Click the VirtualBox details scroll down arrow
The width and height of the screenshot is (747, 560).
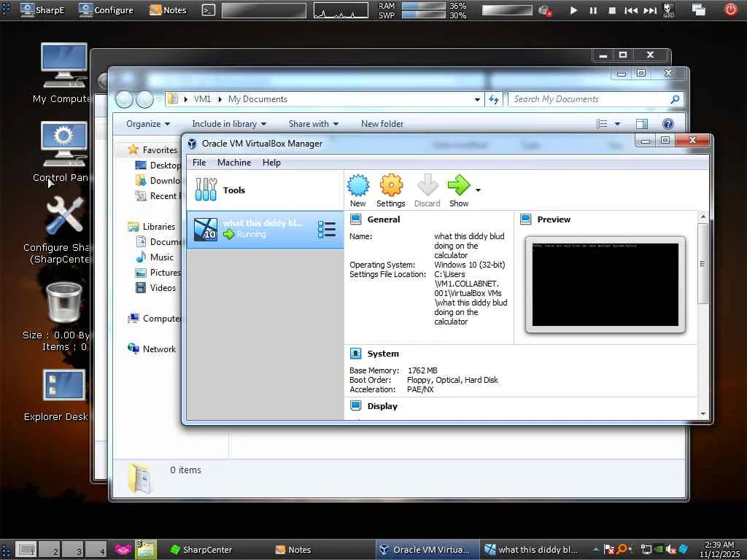703,414
